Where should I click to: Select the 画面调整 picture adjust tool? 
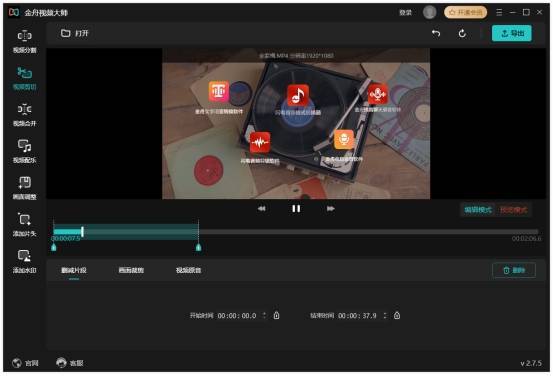point(24,188)
